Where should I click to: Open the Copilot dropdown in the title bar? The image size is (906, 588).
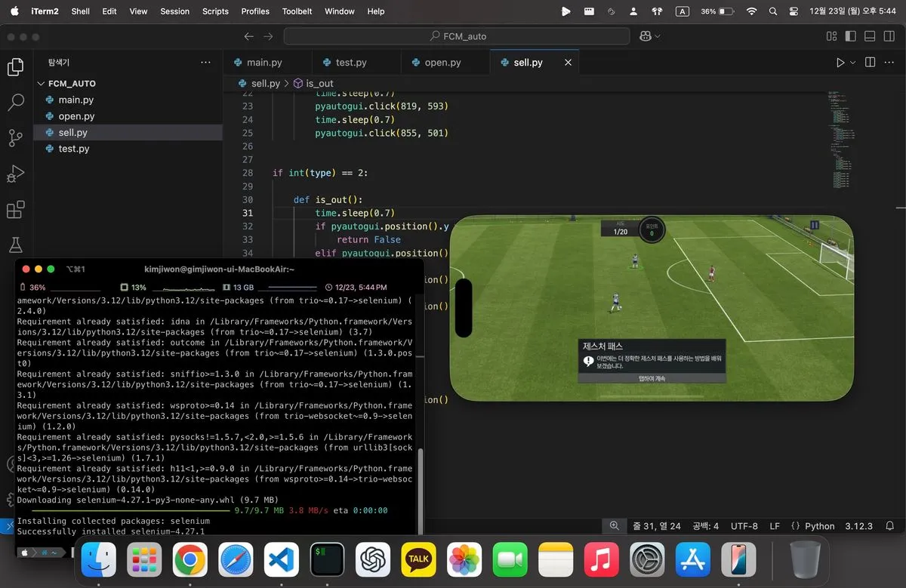pos(657,36)
